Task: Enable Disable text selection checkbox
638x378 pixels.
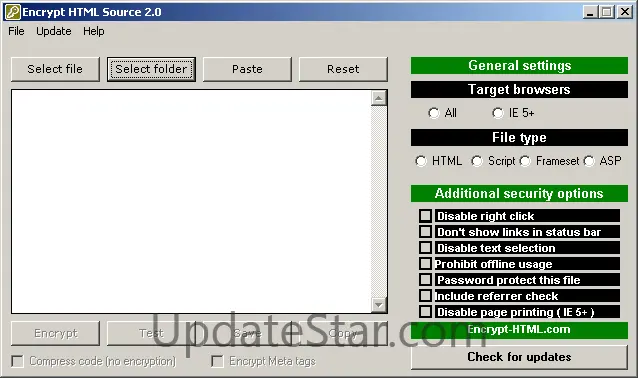Action: pos(426,247)
